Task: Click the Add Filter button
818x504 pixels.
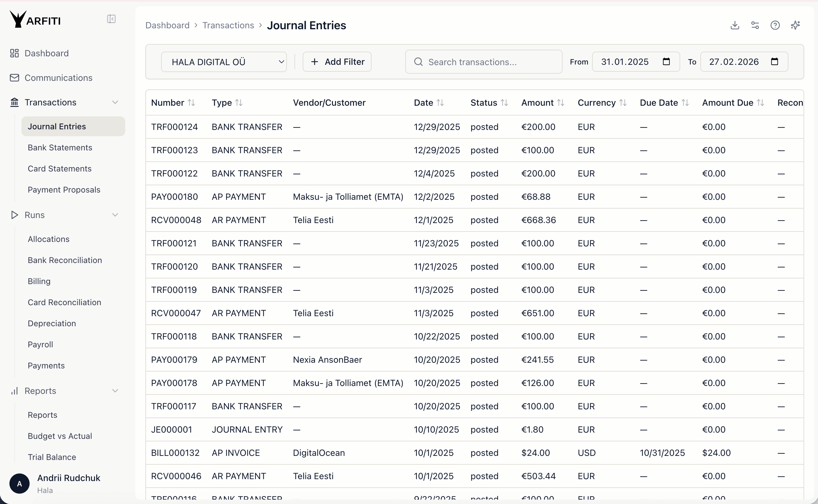Action: click(x=337, y=61)
